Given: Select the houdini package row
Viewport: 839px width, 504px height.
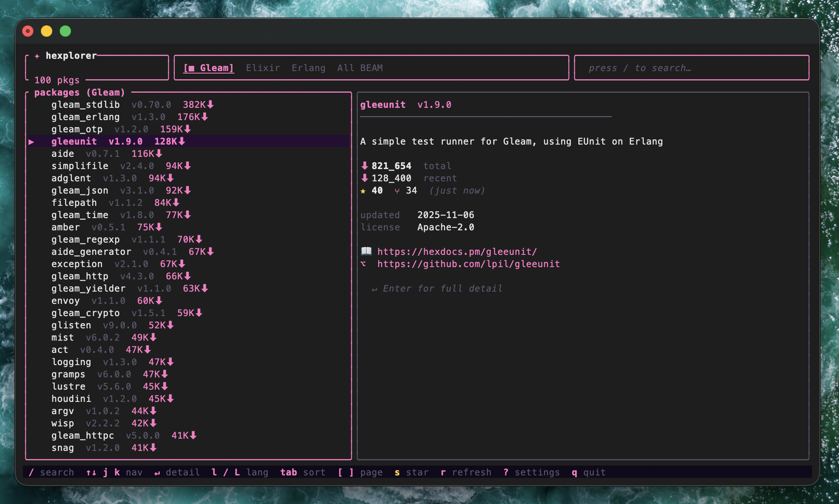Looking at the screenshot, I should point(189,399).
